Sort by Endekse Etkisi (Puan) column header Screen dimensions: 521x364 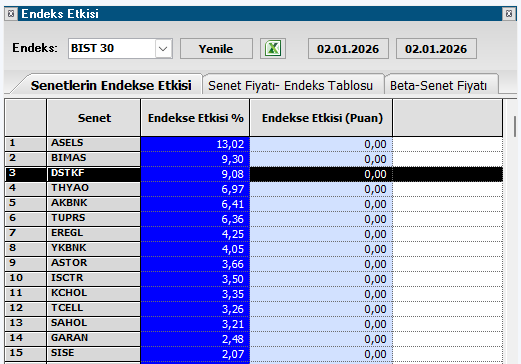[321, 118]
